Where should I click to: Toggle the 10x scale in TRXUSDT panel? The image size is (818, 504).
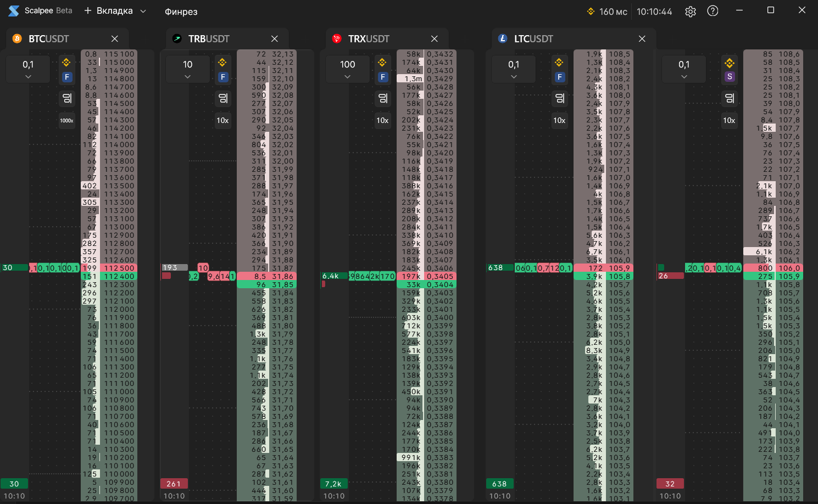pos(382,120)
